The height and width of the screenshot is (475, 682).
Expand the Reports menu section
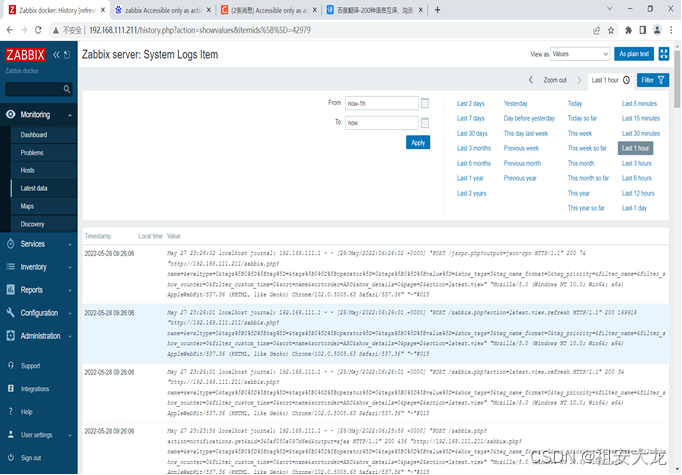pos(39,290)
